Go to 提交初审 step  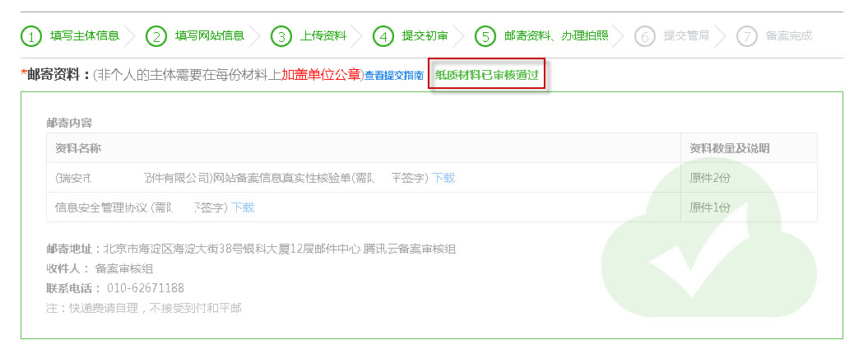425,36
